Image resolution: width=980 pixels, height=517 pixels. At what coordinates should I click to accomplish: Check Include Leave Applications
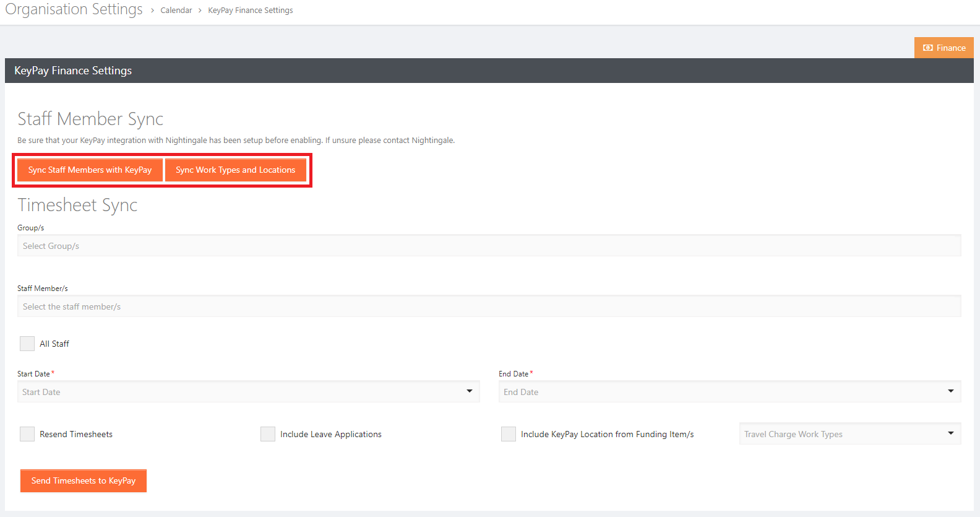pyautogui.click(x=268, y=434)
